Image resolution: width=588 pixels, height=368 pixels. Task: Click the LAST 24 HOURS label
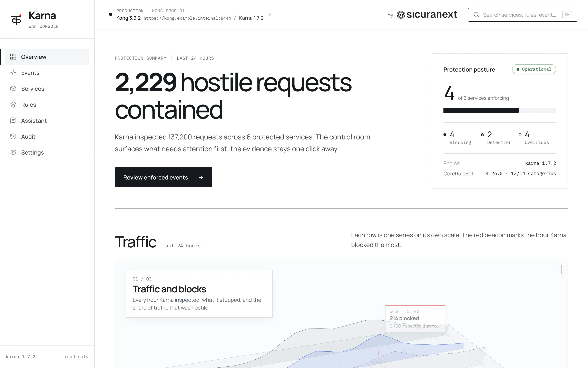pyautogui.click(x=195, y=58)
